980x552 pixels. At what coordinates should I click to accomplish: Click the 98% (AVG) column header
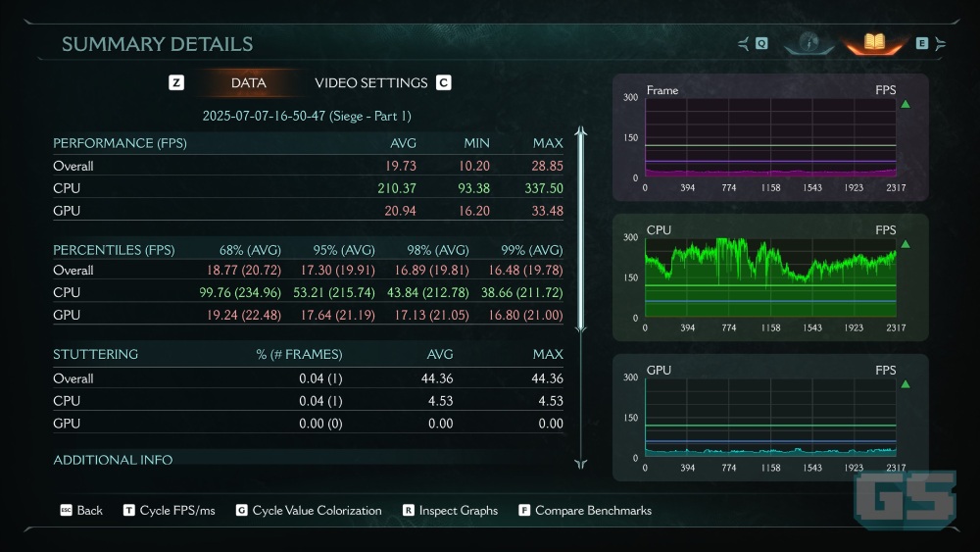click(x=438, y=250)
